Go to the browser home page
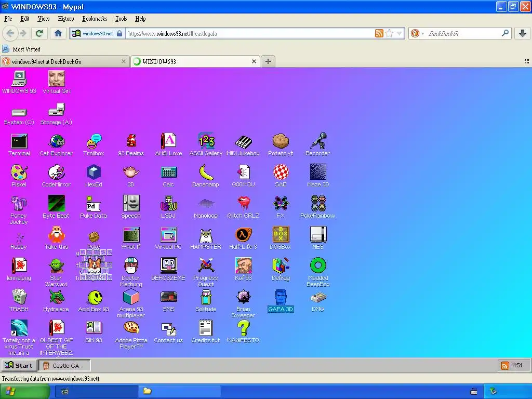The height and width of the screenshot is (399, 532). tap(58, 33)
